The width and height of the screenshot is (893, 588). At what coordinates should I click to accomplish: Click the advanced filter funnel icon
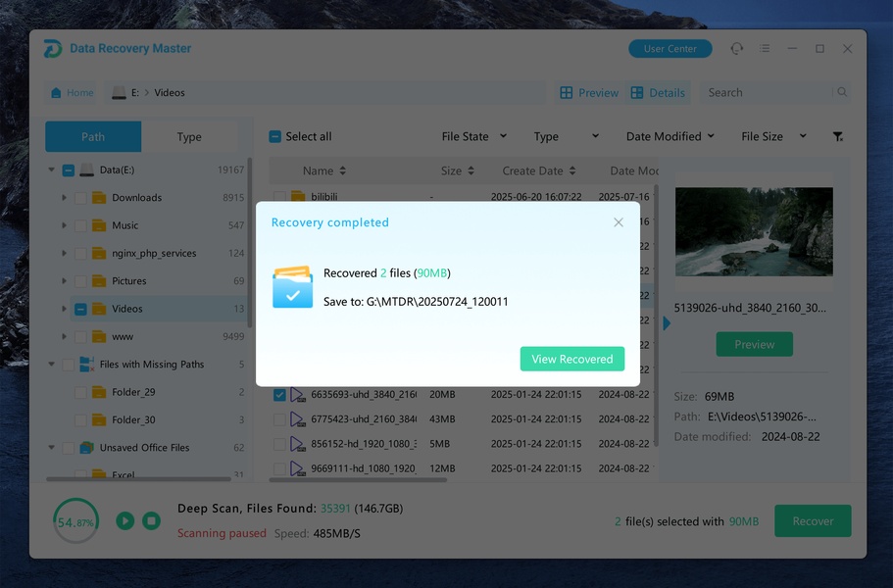point(838,137)
